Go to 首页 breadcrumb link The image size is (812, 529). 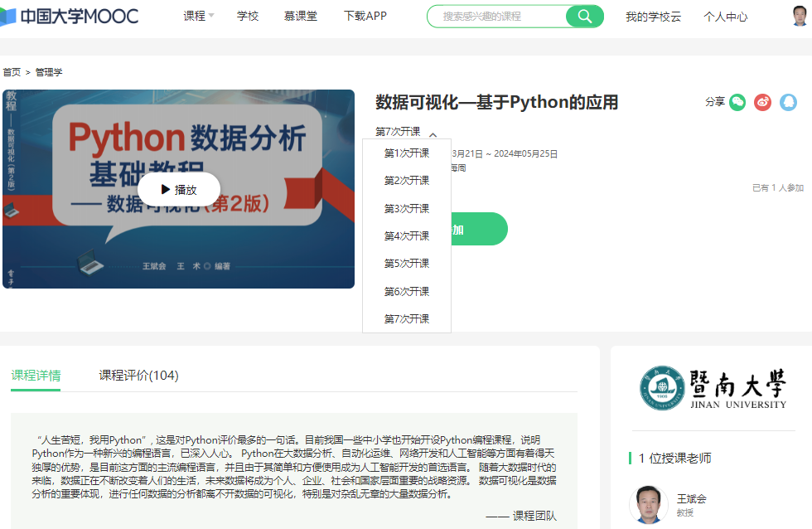coord(12,72)
